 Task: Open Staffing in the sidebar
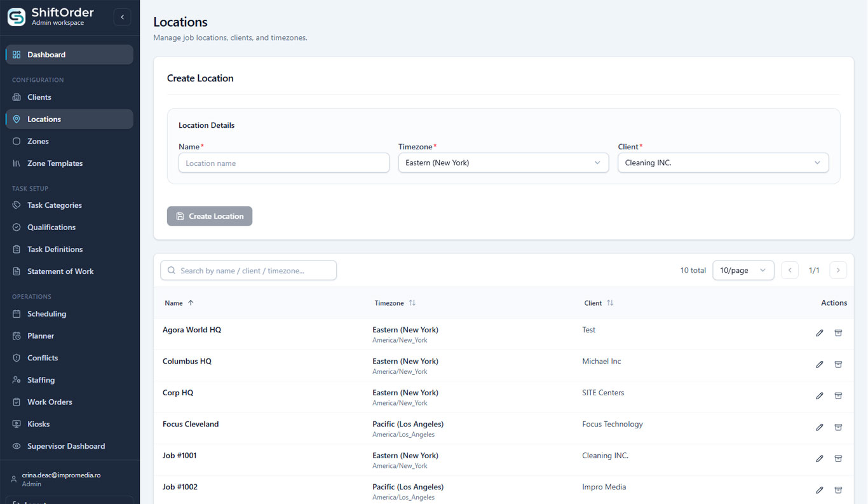click(x=69, y=380)
